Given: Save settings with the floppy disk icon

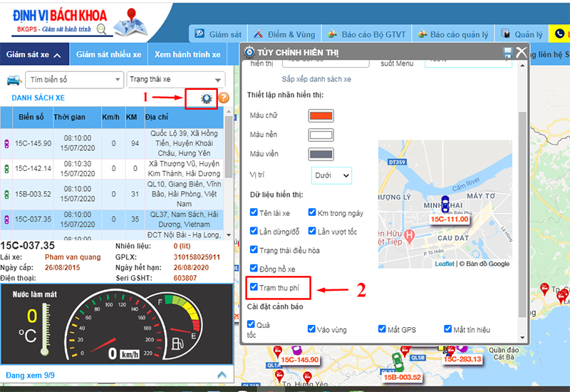Looking at the screenshot, I should (507, 53).
